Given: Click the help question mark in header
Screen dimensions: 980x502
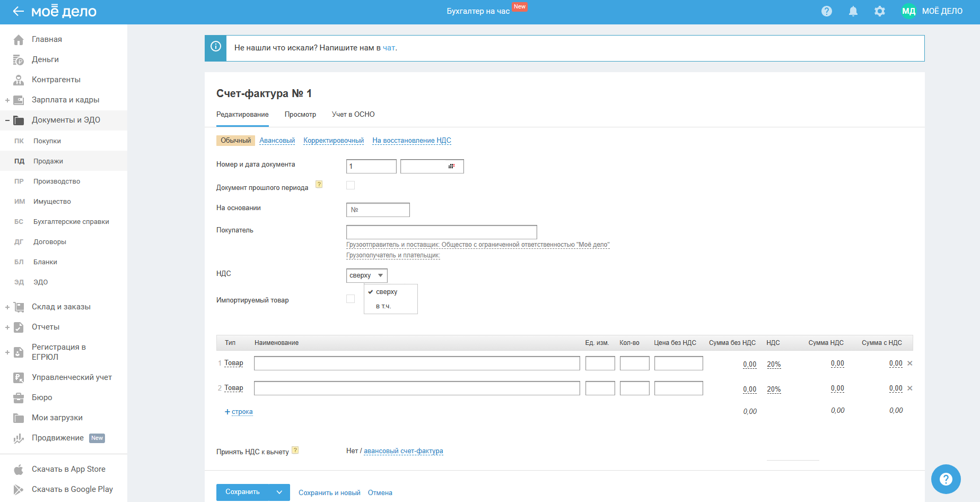Looking at the screenshot, I should click(x=826, y=11).
